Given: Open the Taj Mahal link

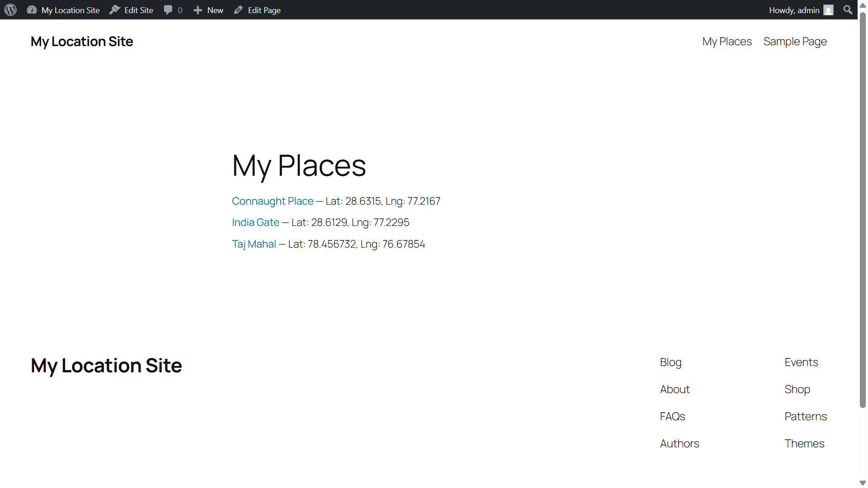Looking at the screenshot, I should pyautogui.click(x=254, y=244).
